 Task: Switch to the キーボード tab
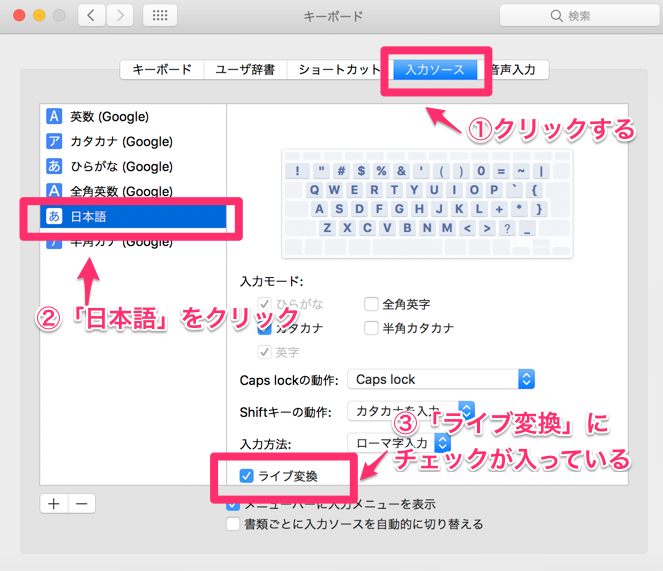tap(161, 70)
